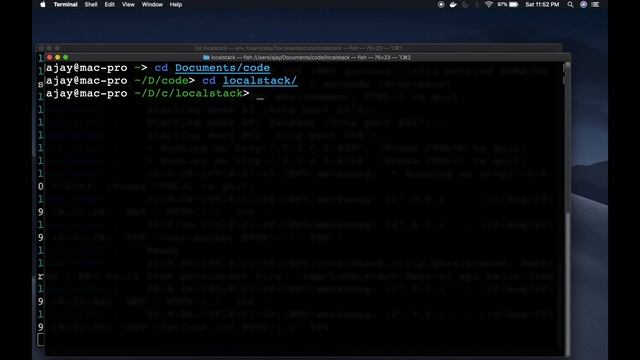Click the Documents/code underlined path
This screenshot has width=640, height=360.
point(222,68)
